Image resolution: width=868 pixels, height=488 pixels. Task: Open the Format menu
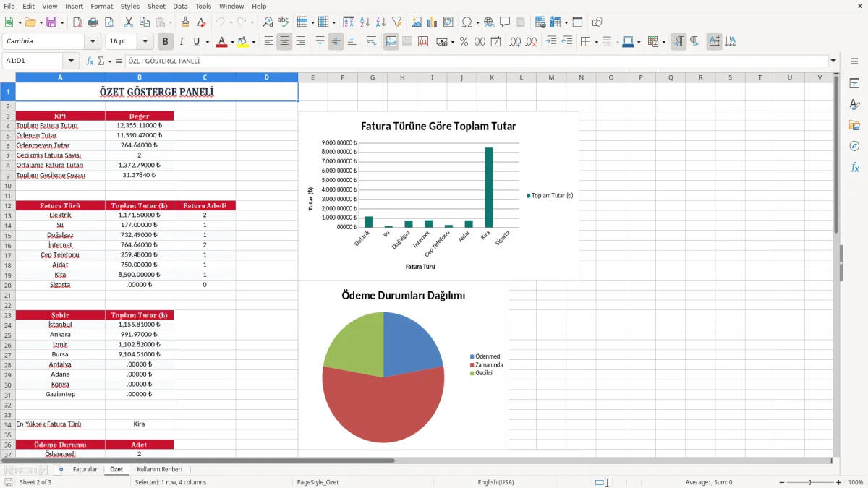point(101,6)
